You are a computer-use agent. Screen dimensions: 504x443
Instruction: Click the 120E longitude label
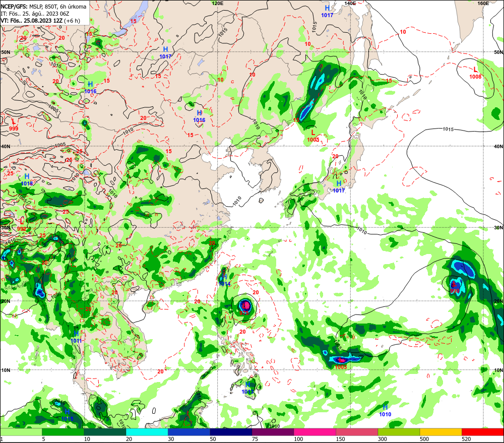point(218,3)
